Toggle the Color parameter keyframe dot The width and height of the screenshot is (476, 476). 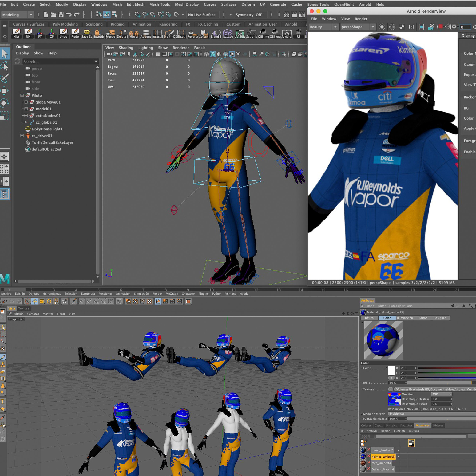[362, 368]
